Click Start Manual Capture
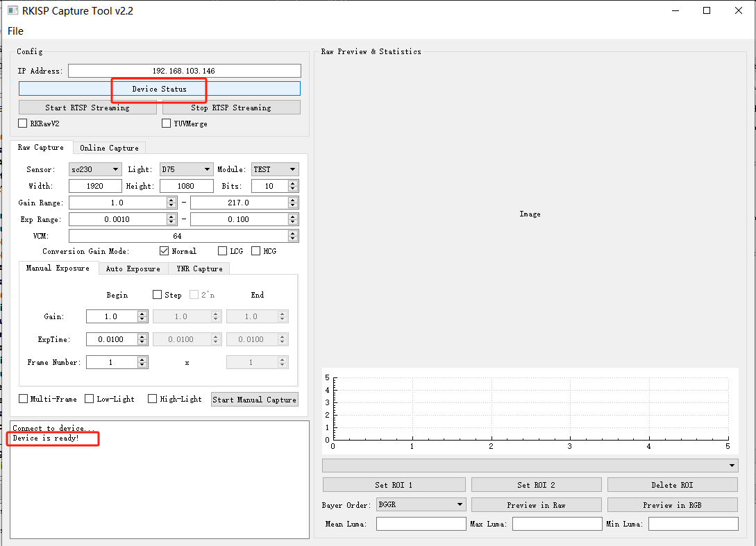This screenshot has height=546, width=756. 255,400
